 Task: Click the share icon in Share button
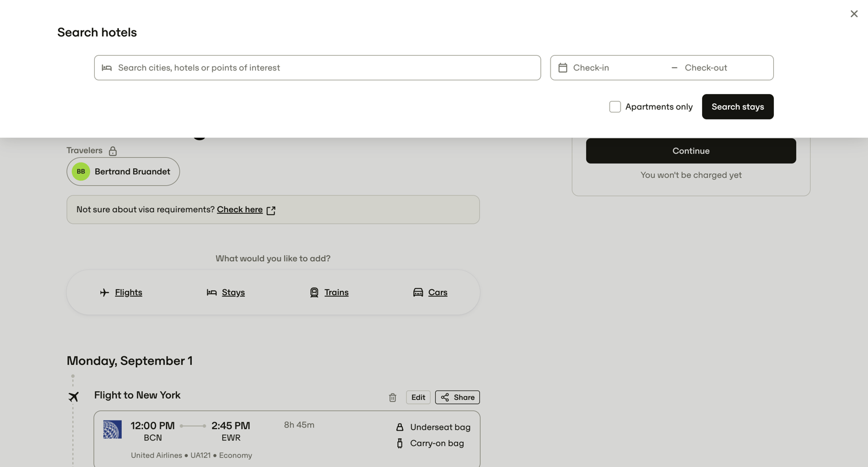(x=445, y=398)
